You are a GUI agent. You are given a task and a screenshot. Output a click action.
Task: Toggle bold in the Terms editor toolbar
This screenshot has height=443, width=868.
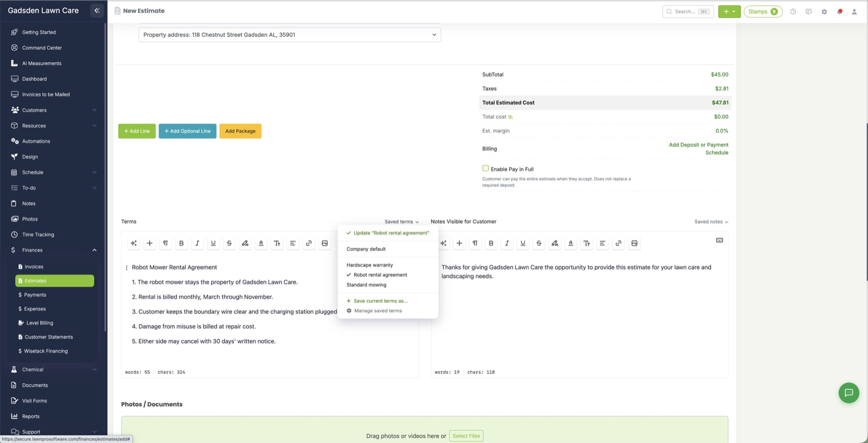(181, 243)
